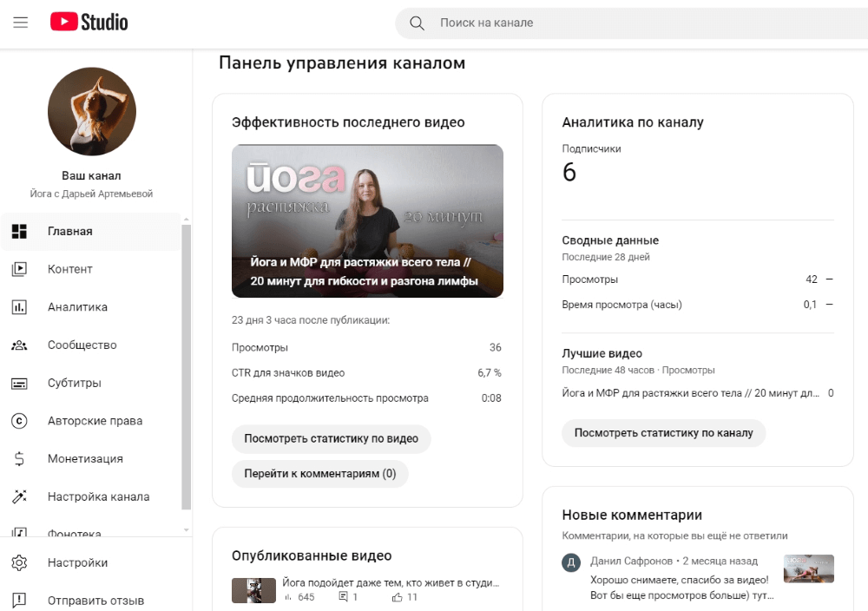The width and height of the screenshot is (868, 611).
Task: Click the Монетизация dollar icon
Action: (19, 459)
